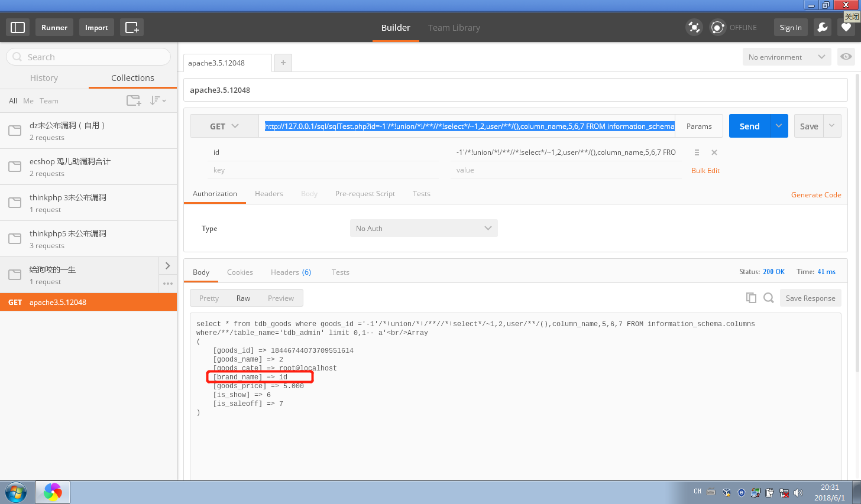The height and width of the screenshot is (504, 861).
Task: Open a new window icon
Action: click(132, 27)
